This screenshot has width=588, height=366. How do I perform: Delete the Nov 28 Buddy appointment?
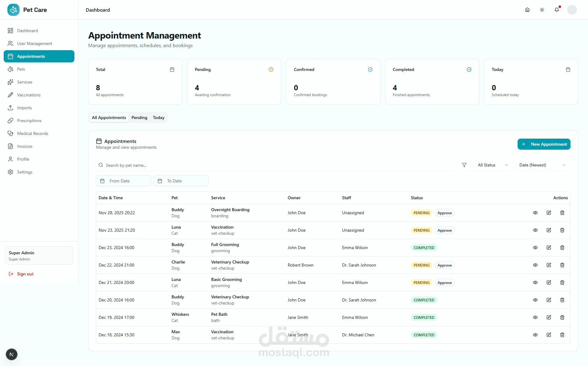pyautogui.click(x=562, y=213)
